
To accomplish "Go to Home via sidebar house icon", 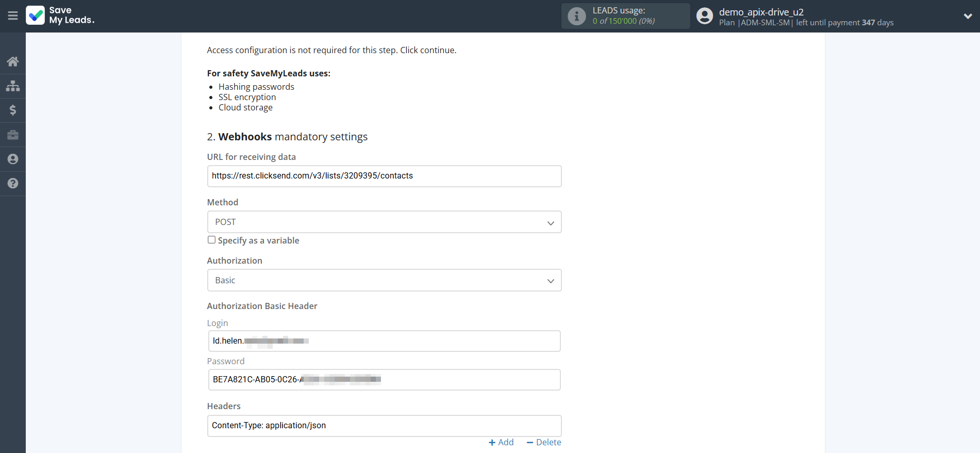I will [x=13, y=61].
